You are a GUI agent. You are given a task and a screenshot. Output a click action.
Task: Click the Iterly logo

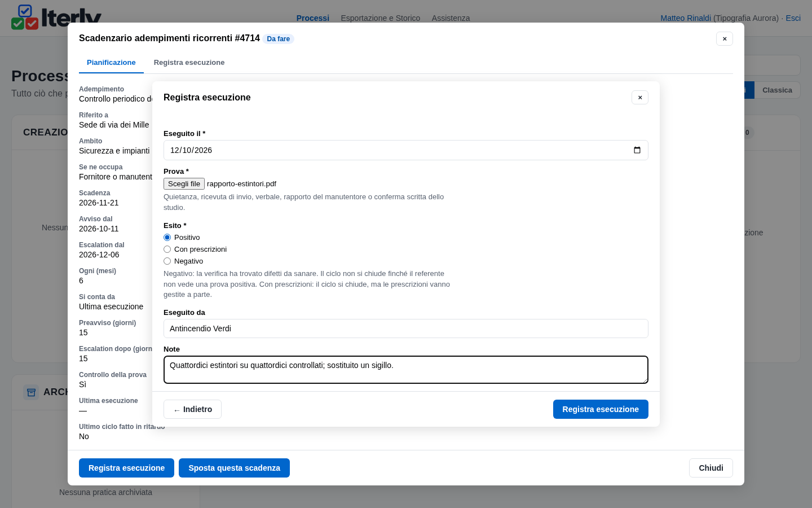(x=56, y=17)
